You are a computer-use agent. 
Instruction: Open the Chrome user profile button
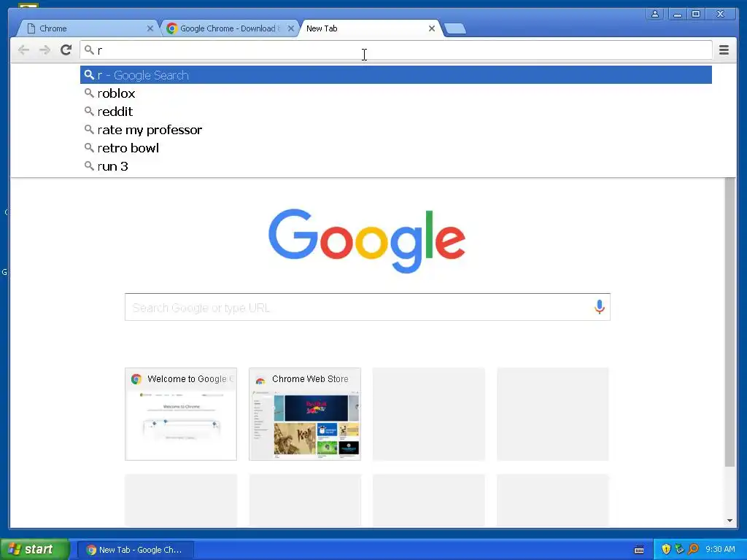[655, 15]
